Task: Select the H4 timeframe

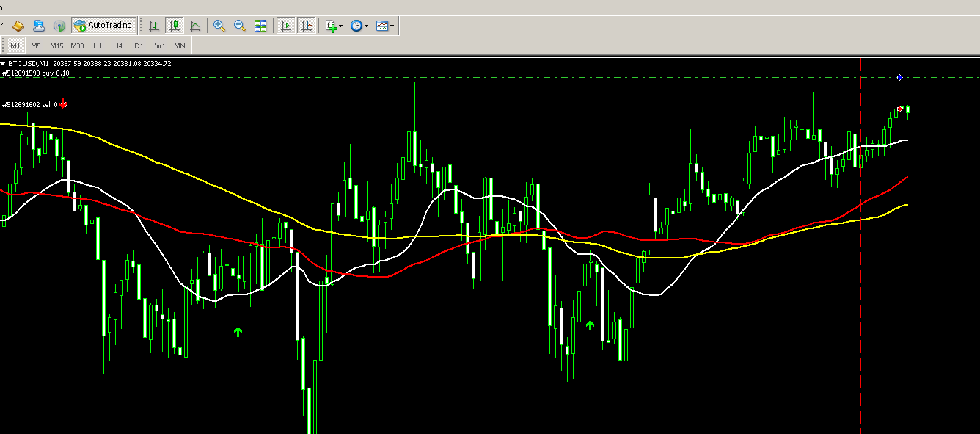Action: [118, 46]
